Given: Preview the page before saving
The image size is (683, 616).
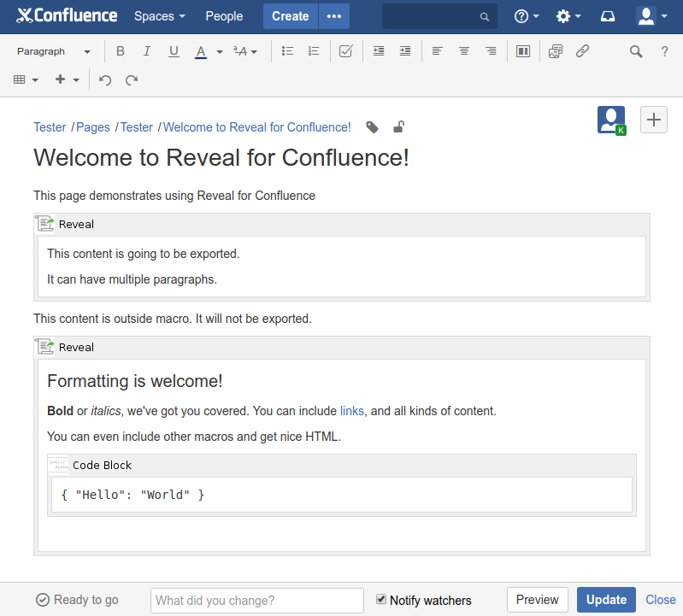Looking at the screenshot, I should pyautogui.click(x=538, y=600).
